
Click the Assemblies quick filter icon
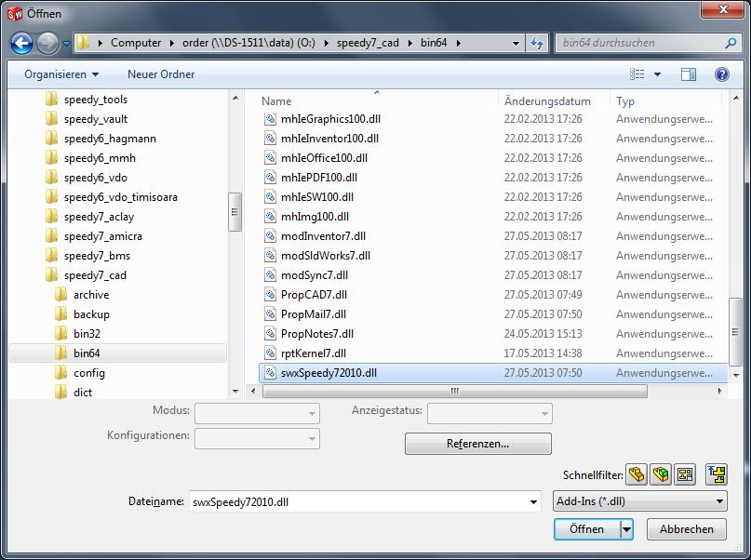pos(661,474)
